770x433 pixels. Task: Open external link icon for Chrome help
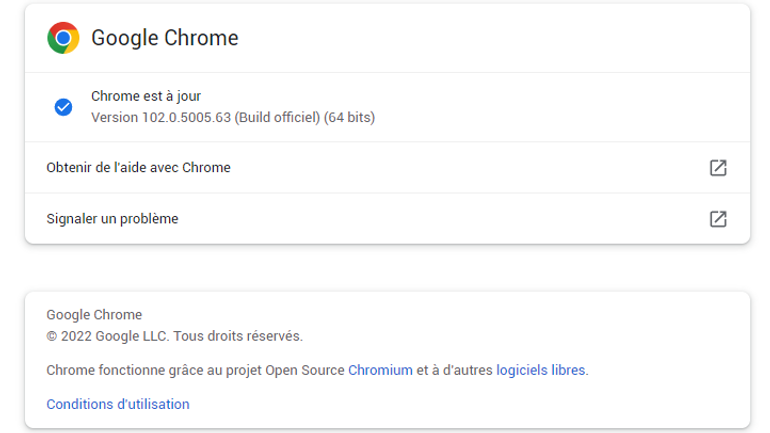pos(718,168)
